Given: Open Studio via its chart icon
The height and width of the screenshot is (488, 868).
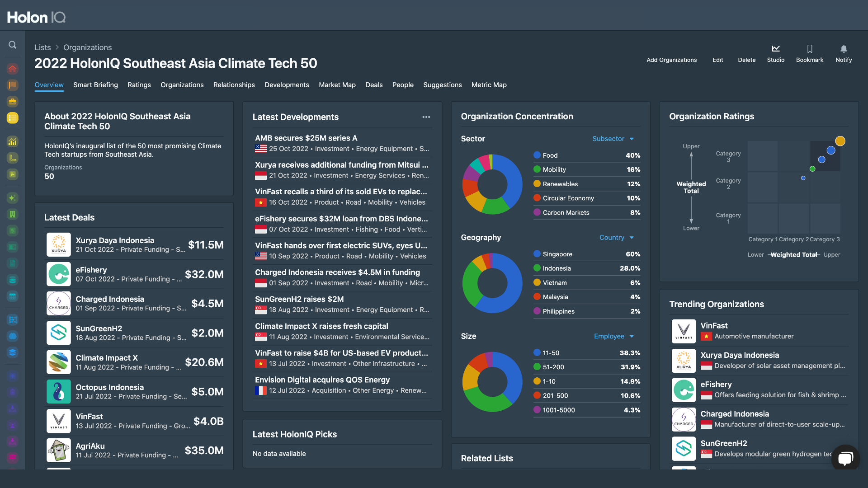Looking at the screenshot, I should coord(775,49).
